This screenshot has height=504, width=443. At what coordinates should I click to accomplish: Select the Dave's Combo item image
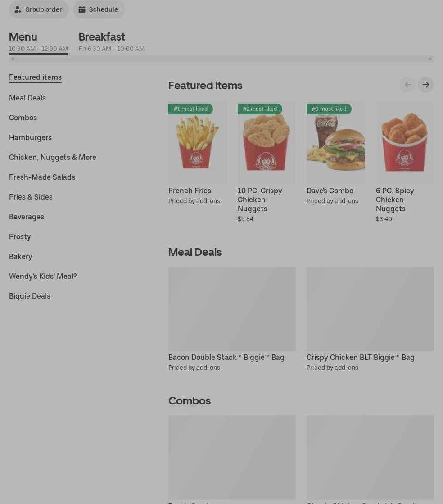click(336, 142)
